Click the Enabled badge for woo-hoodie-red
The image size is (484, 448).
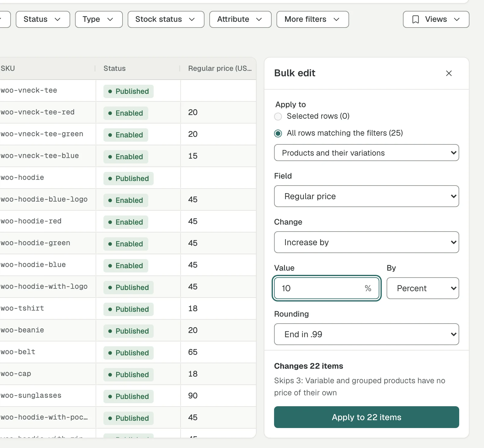(x=126, y=222)
